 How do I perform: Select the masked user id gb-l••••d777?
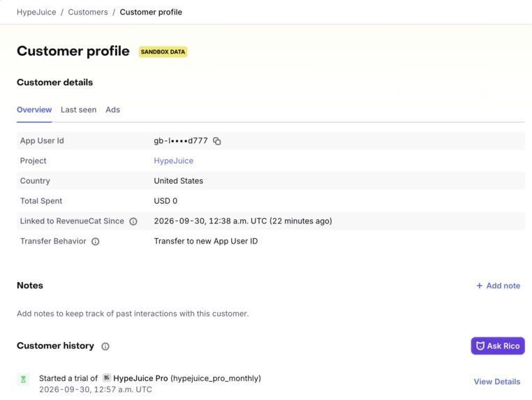tap(181, 141)
